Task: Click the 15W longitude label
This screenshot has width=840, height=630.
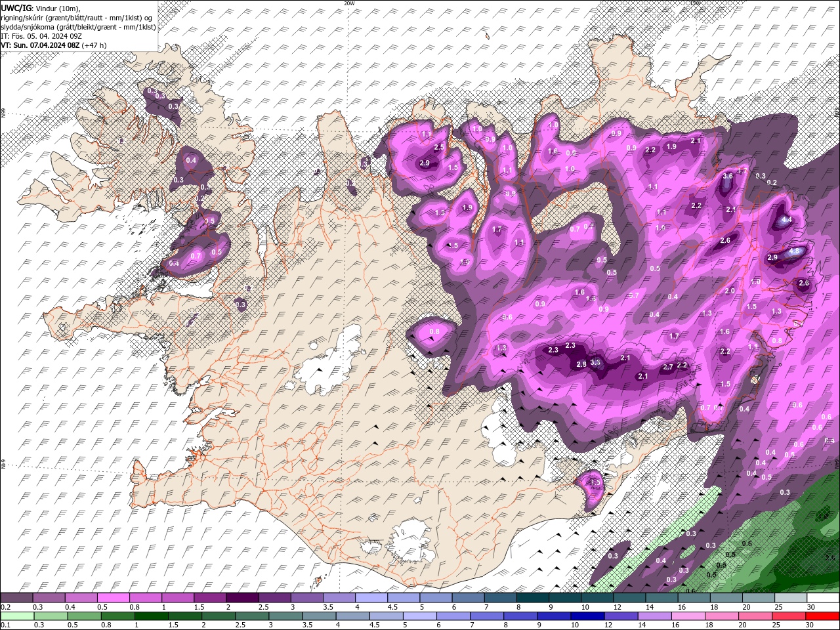Action: click(695, 3)
